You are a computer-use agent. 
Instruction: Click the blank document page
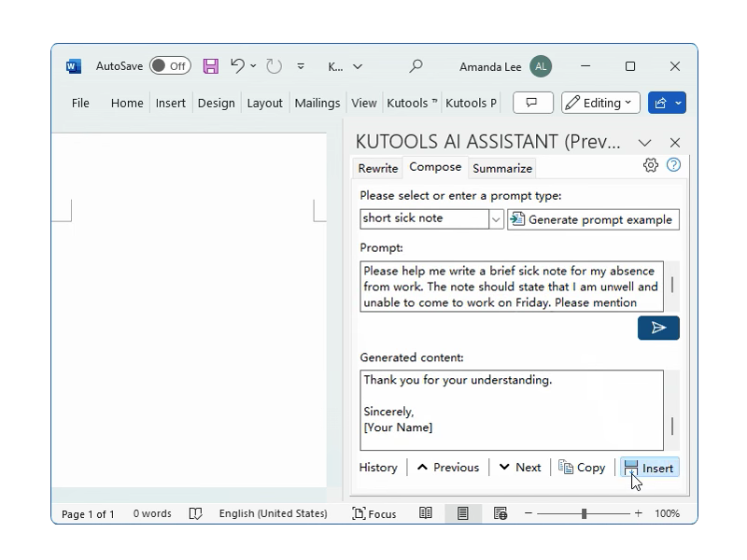190,310
